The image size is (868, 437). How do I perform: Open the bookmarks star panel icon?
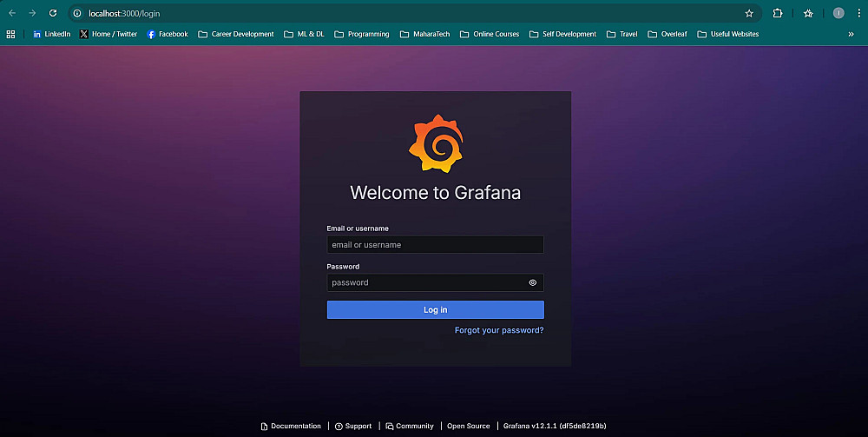coord(808,13)
